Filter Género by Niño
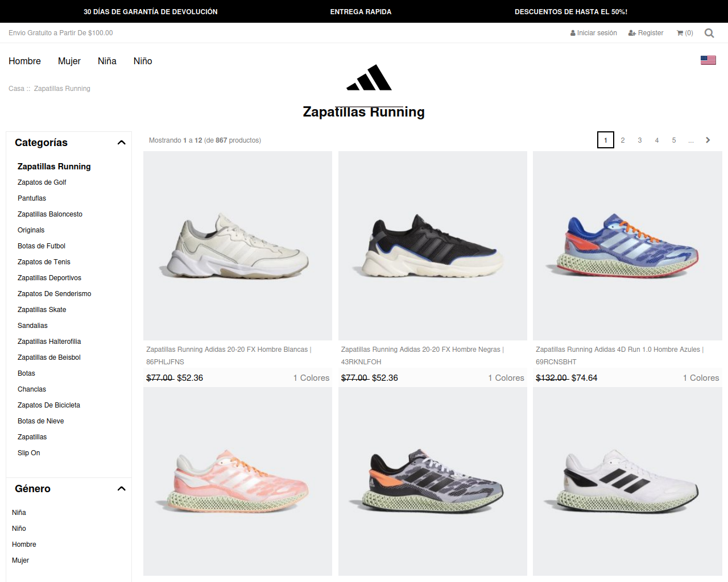This screenshot has height=582, width=728. coord(19,529)
